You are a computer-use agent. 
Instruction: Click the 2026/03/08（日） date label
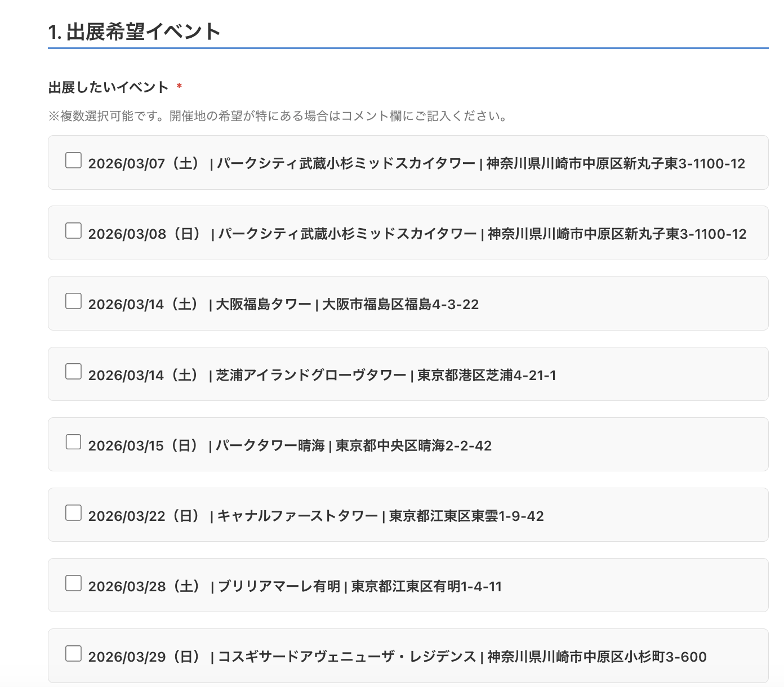pyautogui.click(x=144, y=234)
